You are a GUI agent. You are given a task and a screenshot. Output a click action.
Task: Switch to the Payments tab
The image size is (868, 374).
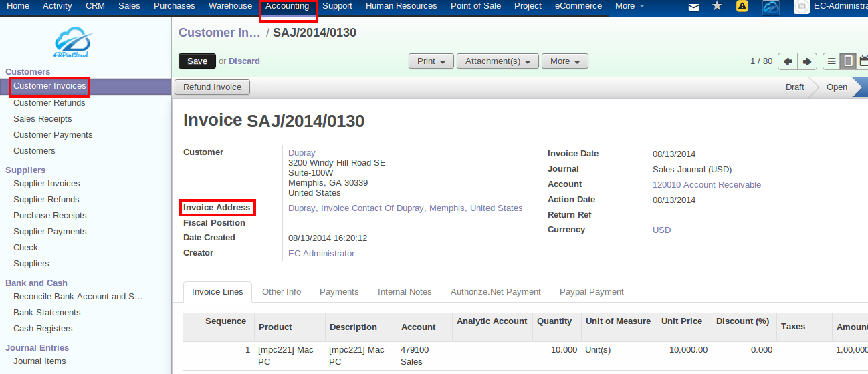339,292
